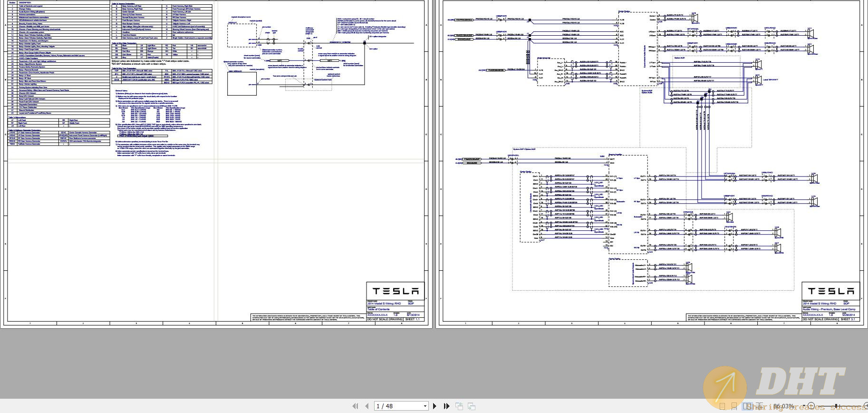Click the Table of Contents sheet name

point(378,309)
